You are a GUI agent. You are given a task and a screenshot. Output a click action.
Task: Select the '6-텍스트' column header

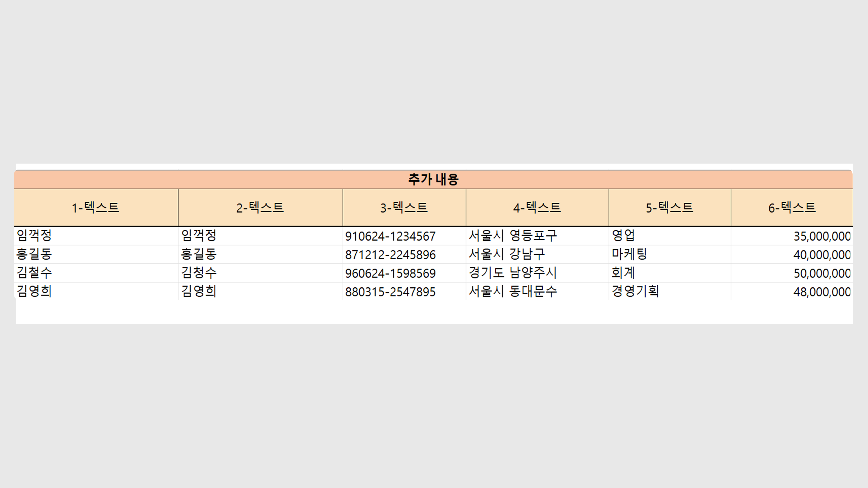point(792,207)
